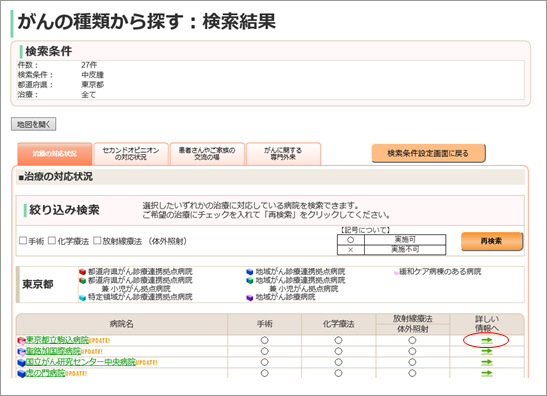This screenshot has width=547, height=396.
Task: Click the 詳しい情報へ column header
Action: [487, 324]
